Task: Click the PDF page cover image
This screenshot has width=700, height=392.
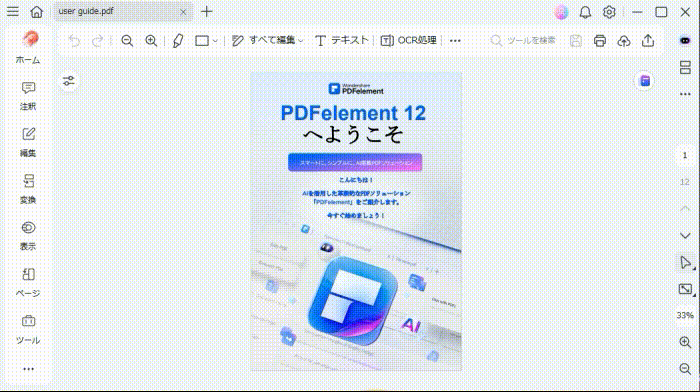Action: click(356, 221)
